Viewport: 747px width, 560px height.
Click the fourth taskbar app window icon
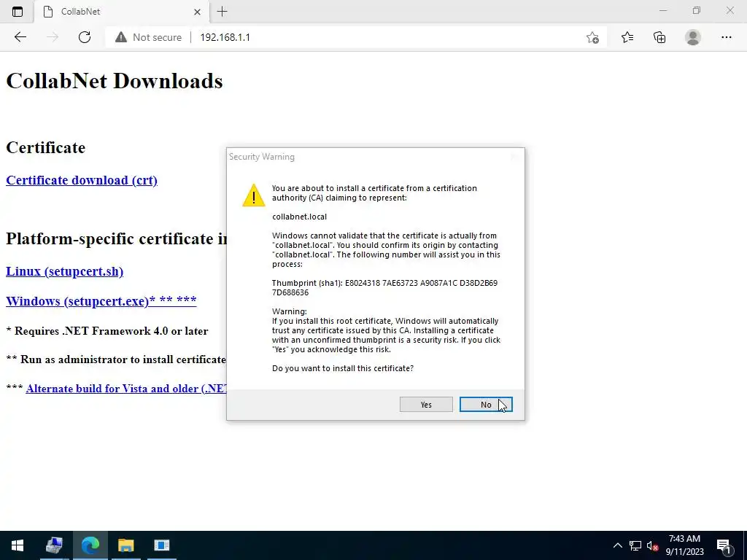click(x=162, y=545)
